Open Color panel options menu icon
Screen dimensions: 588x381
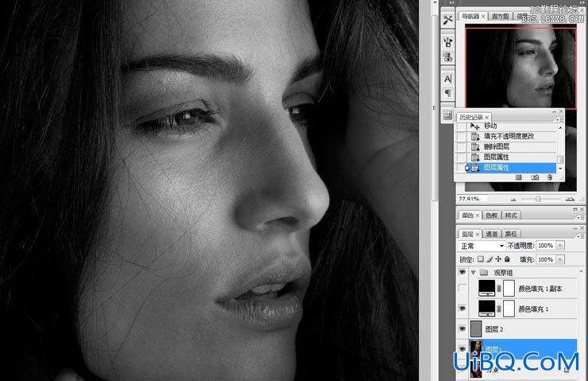[x=581, y=217]
